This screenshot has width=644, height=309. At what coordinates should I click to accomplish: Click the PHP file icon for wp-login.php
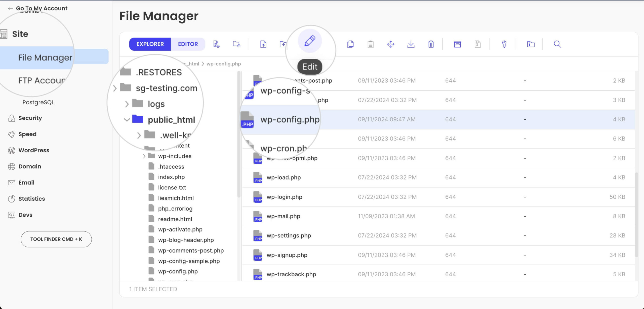point(258,197)
